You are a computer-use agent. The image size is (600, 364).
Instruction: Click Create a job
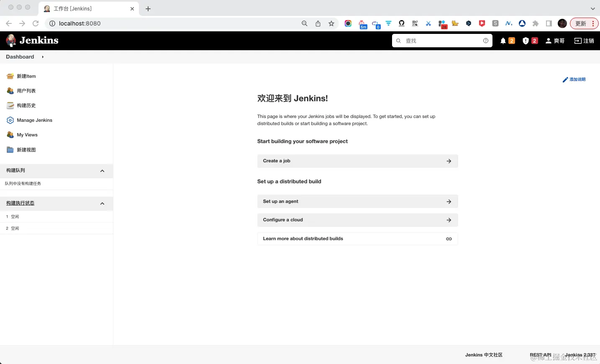pyautogui.click(x=358, y=161)
